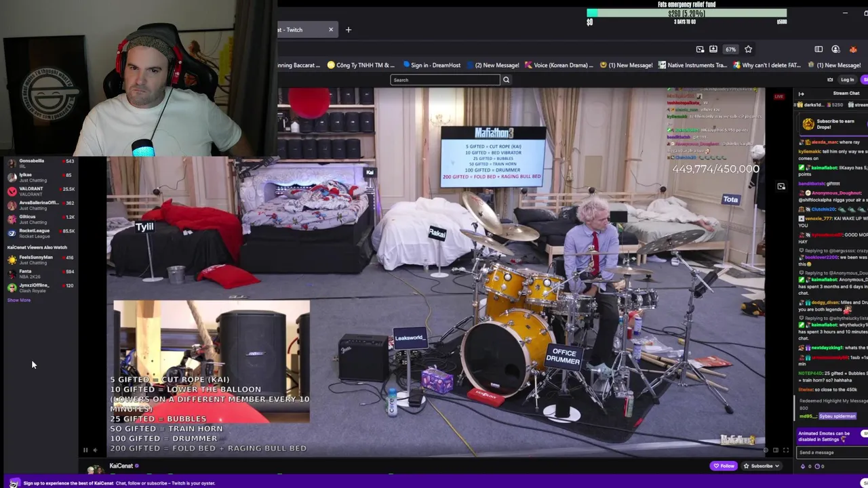The width and height of the screenshot is (868, 488).
Task: Open the Baccarat bookmark
Action: [299, 65]
